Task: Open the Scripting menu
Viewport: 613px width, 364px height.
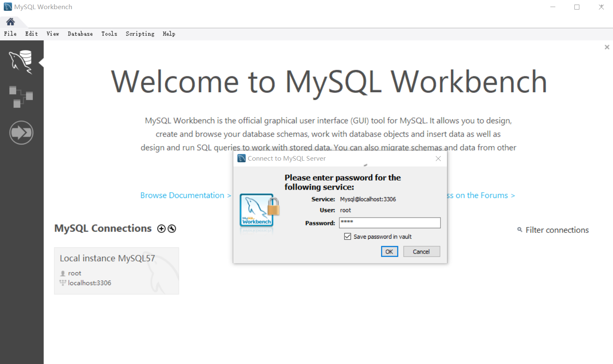Action: tap(140, 34)
